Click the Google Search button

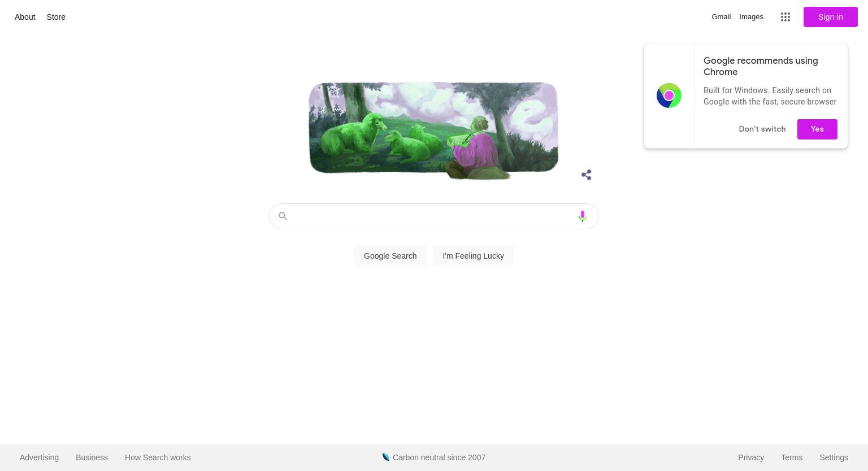390,256
